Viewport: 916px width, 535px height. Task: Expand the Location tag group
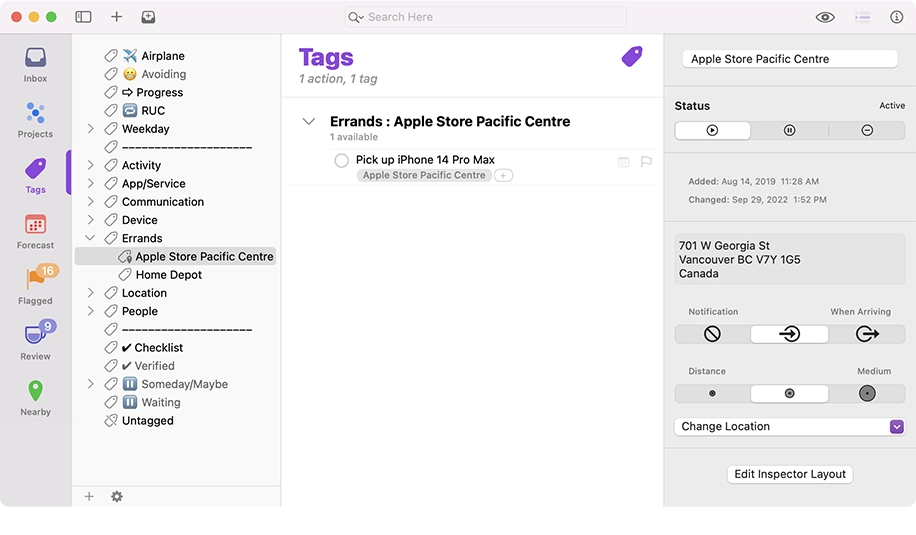(91, 293)
